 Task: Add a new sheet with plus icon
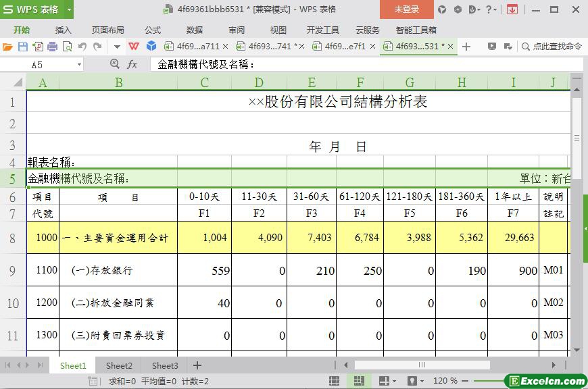click(x=197, y=365)
